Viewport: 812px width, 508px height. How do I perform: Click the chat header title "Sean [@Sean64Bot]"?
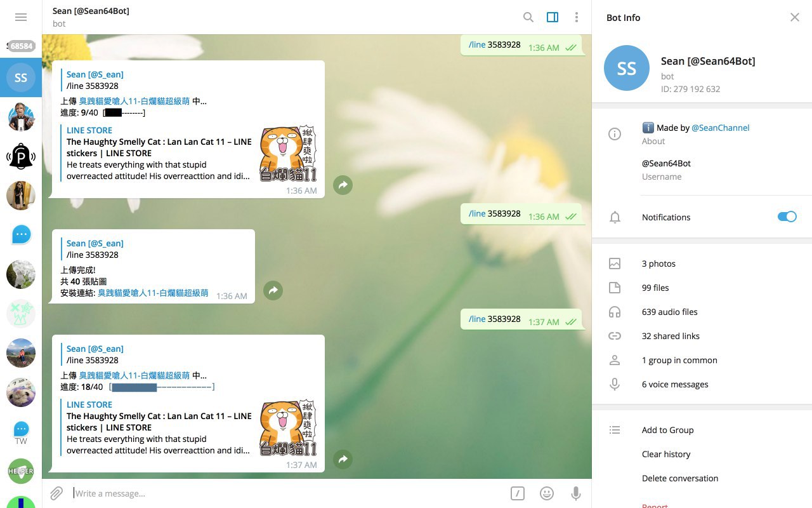point(91,11)
